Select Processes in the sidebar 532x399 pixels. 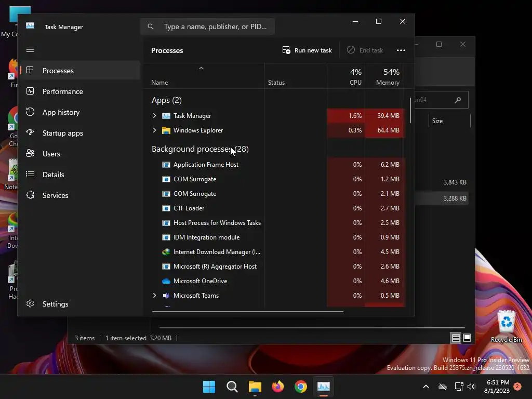(x=81, y=71)
